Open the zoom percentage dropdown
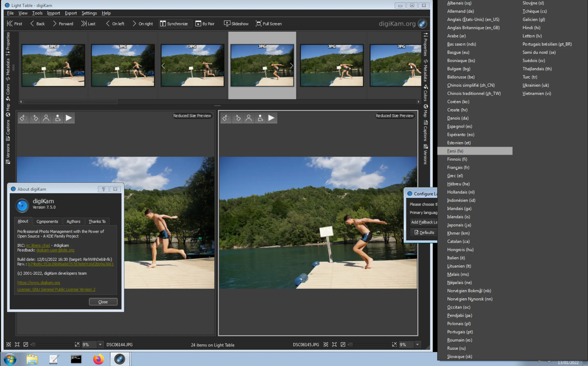Viewport: 588px width, 366px height. [x=100, y=345]
